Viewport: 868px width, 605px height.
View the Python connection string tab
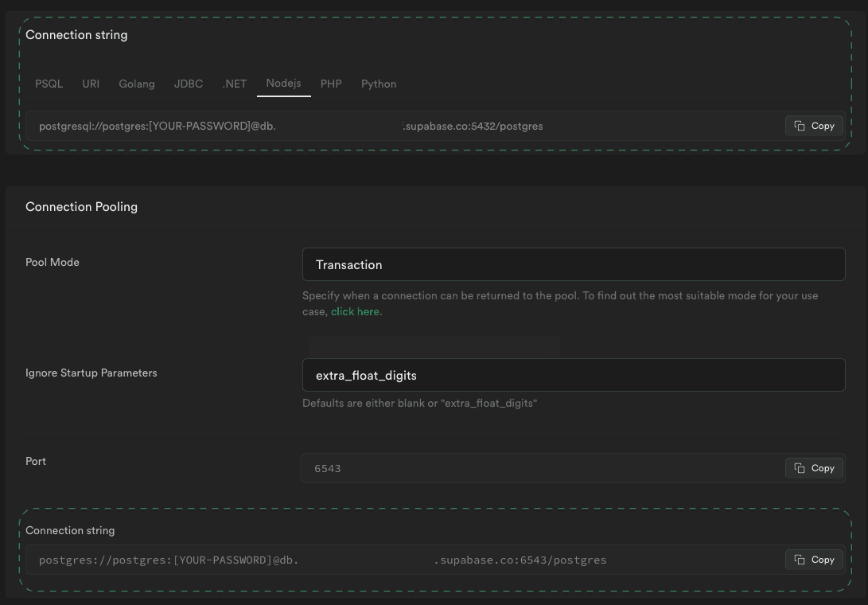(379, 84)
